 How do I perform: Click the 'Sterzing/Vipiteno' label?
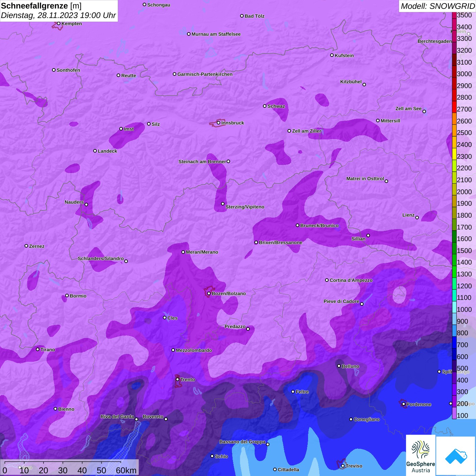(x=245, y=207)
